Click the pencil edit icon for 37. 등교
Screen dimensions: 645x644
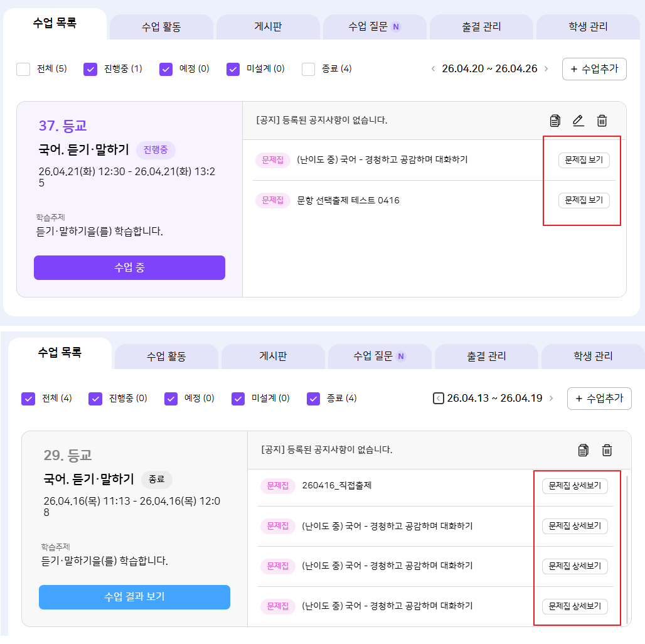[x=578, y=121]
